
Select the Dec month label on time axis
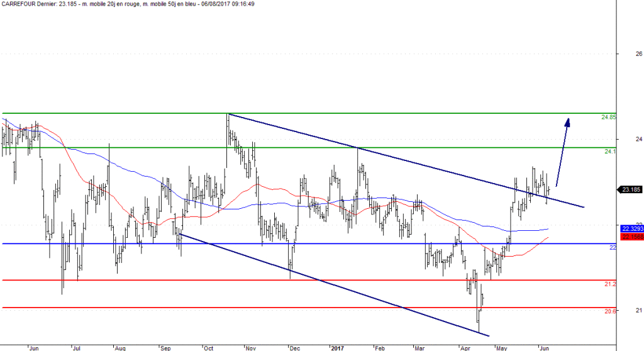[x=294, y=348]
